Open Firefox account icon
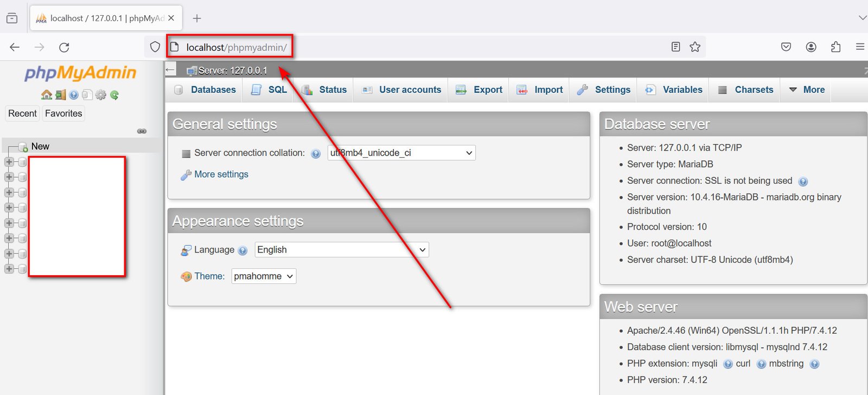The height and width of the screenshot is (395, 868). point(811,47)
